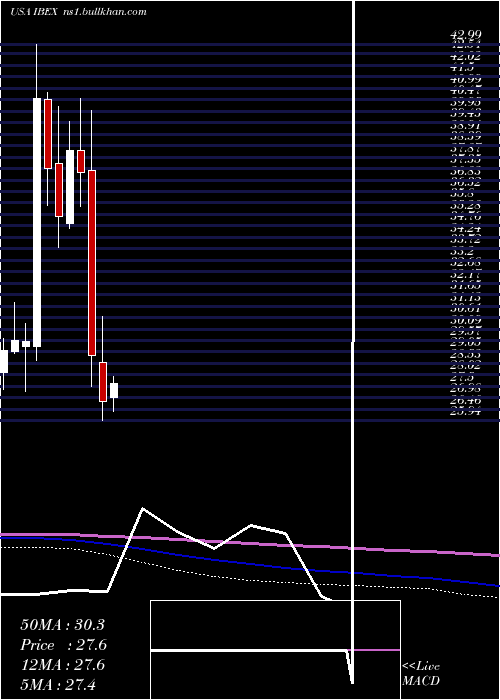Screen dimensions: 500x700
Task: Click the 33.2 price axis label
Action: click(x=461, y=252)
